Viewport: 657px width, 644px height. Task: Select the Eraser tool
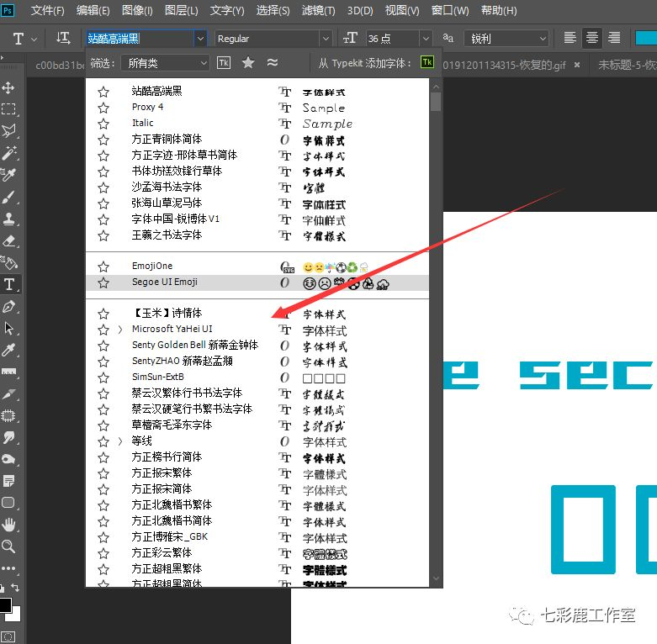[x=8, y=240]
